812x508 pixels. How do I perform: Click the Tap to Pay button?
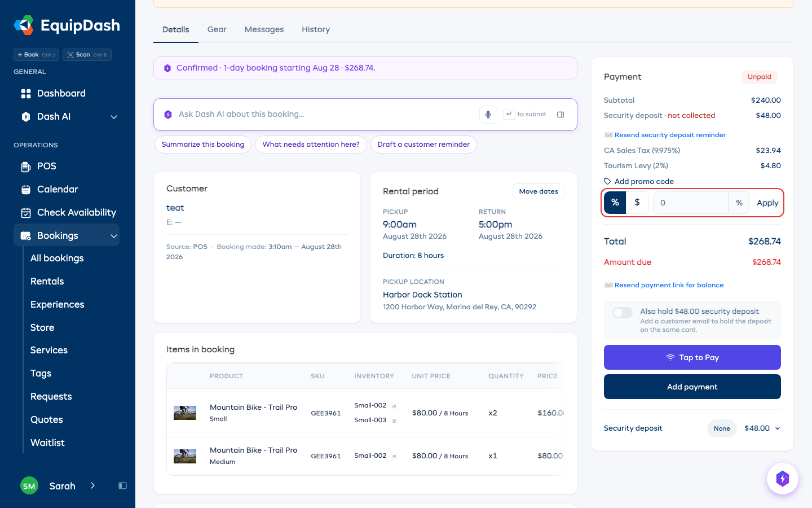(692, 357)
